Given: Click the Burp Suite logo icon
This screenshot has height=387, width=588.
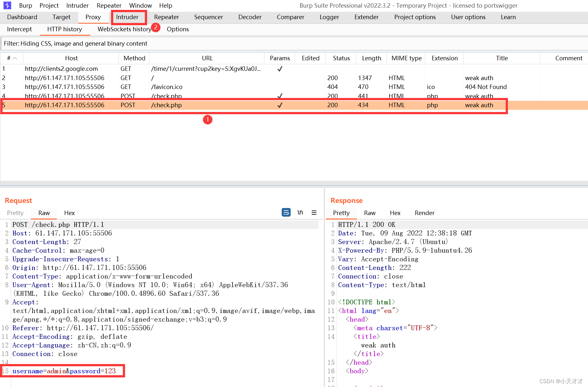Looking at the screenshot, I should click(7, 5).
